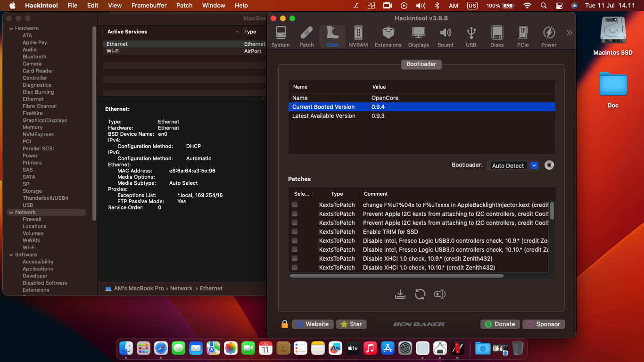
Task: Open the USB toolbar section
Action: tap(471, 37)
